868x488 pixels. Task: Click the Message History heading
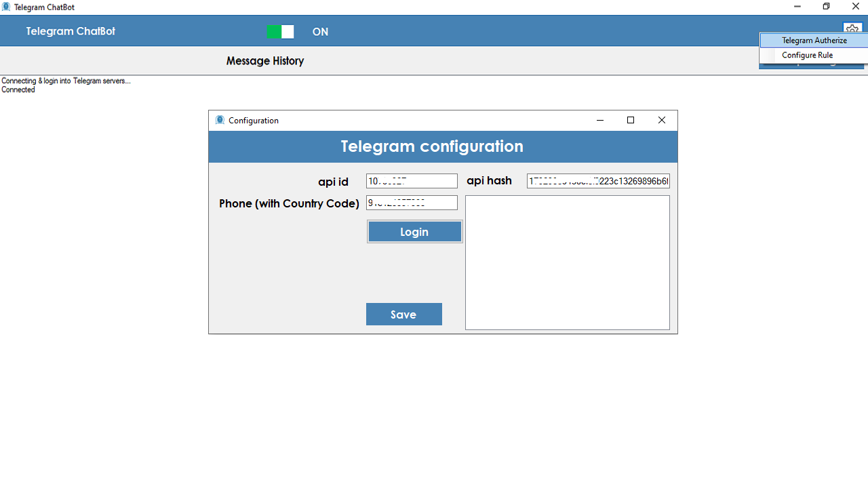coord(265,61)
